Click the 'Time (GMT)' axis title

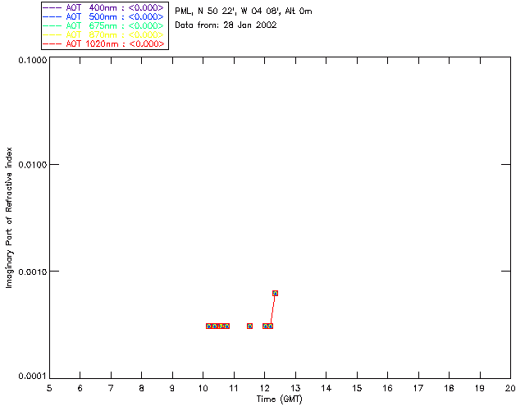click(279, 399)
